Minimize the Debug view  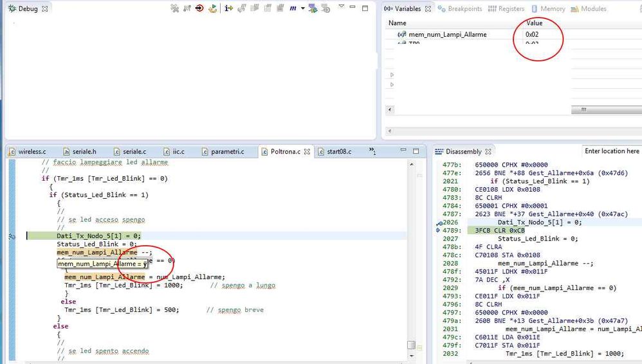point(353,7)
